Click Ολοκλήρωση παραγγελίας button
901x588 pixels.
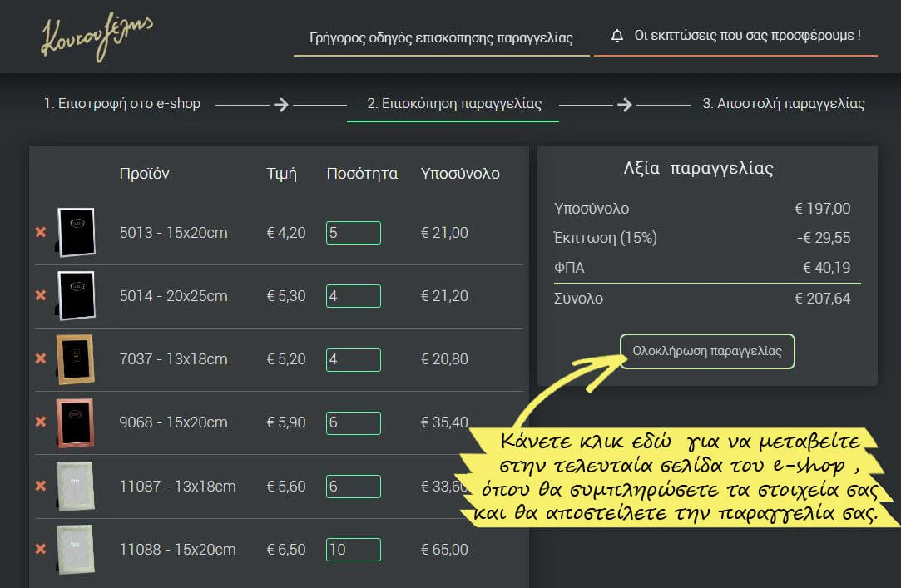click(706, 352)
